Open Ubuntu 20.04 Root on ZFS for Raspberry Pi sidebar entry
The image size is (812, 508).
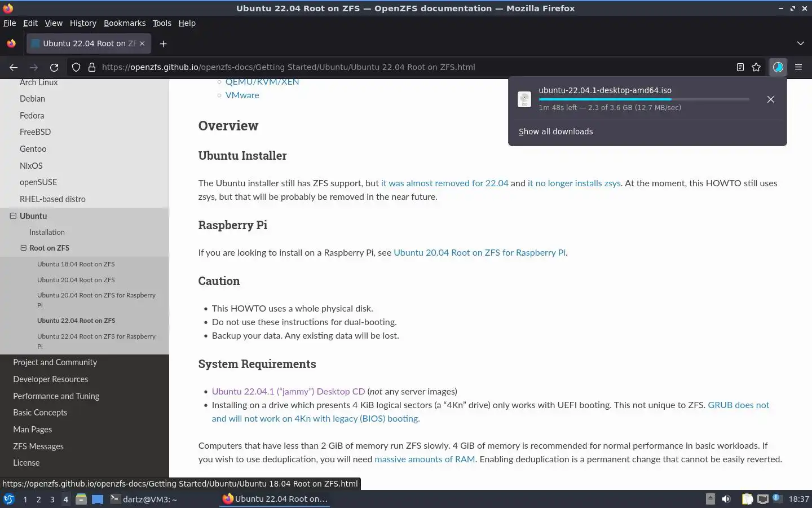tap(96, 300)
